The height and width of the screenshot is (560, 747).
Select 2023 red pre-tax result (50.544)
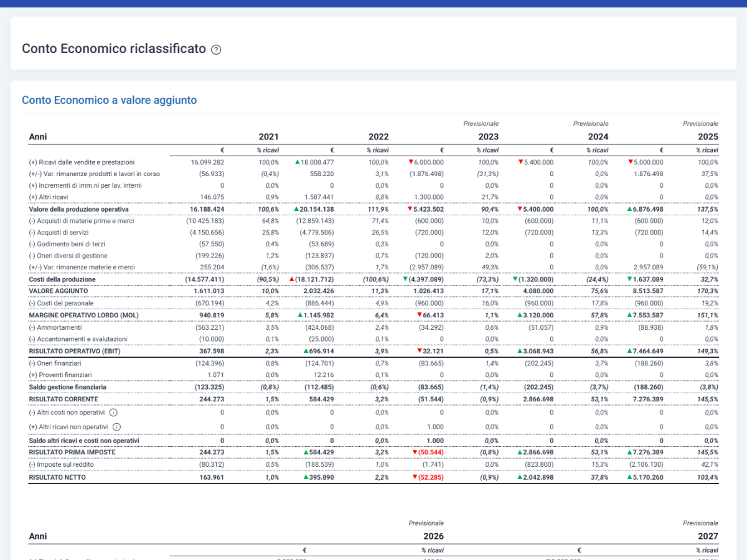(x=431, y=452)
